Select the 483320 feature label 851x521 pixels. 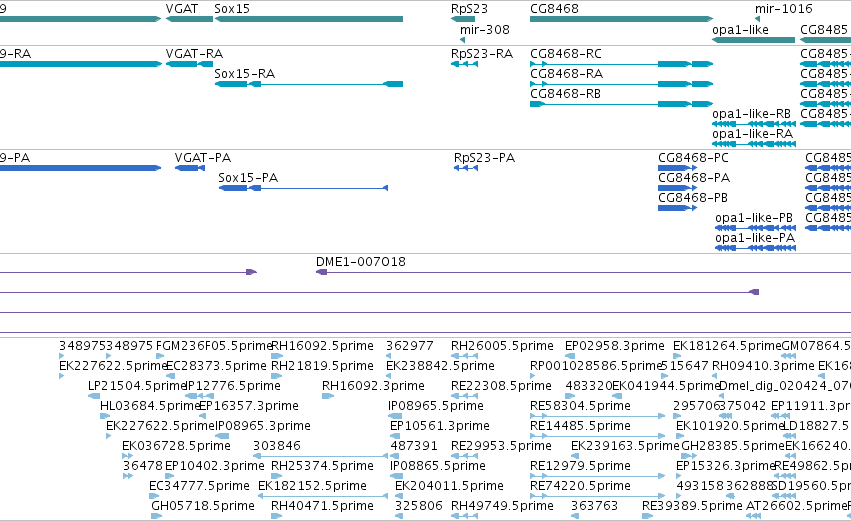point(589,386)
